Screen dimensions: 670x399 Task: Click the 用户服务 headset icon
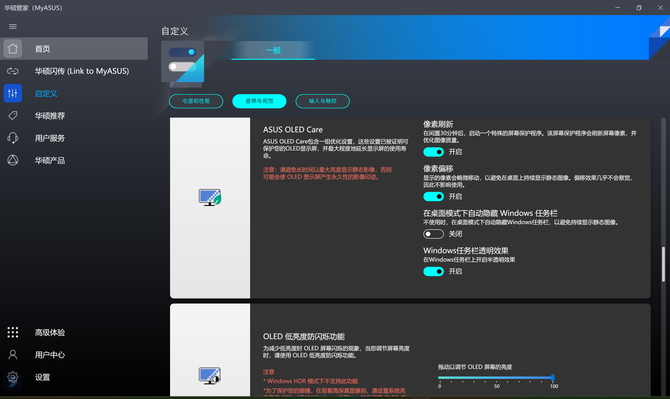[x=13, y=138]
